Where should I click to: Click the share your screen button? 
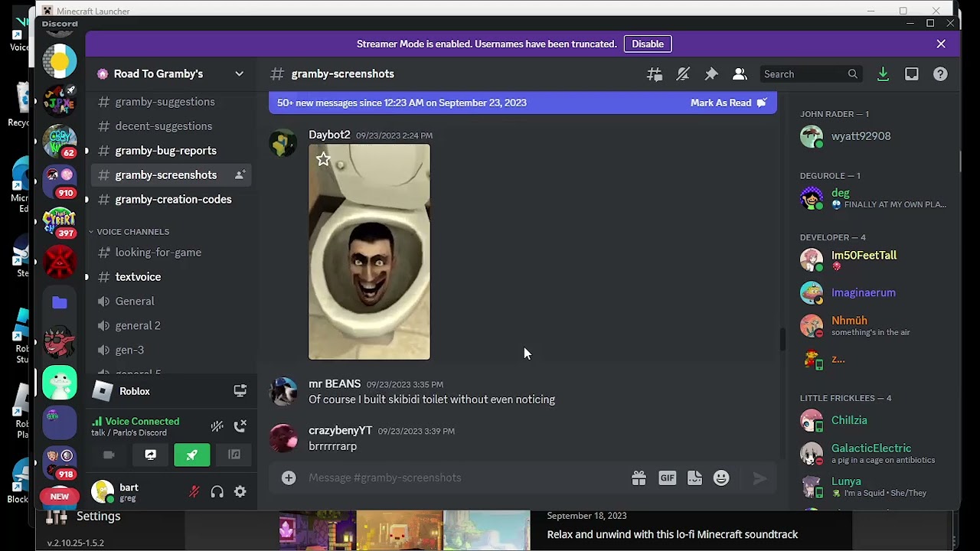coord(150,455)
